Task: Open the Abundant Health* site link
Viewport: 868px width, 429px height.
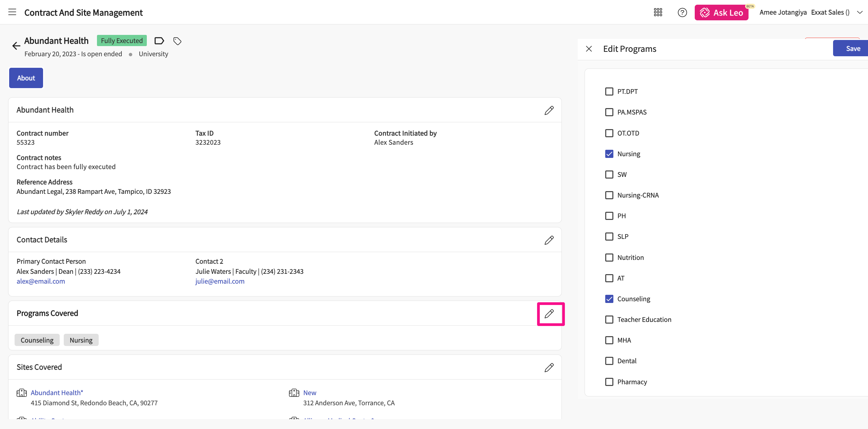Action: (57, 392)
